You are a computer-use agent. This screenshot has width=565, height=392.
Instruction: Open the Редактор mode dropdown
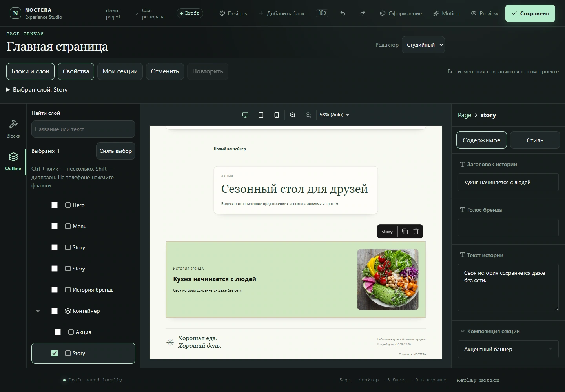tap(424, 45)
